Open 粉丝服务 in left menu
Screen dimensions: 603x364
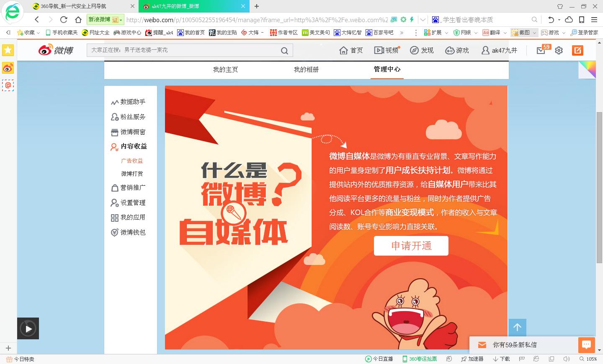click(128, 117)
